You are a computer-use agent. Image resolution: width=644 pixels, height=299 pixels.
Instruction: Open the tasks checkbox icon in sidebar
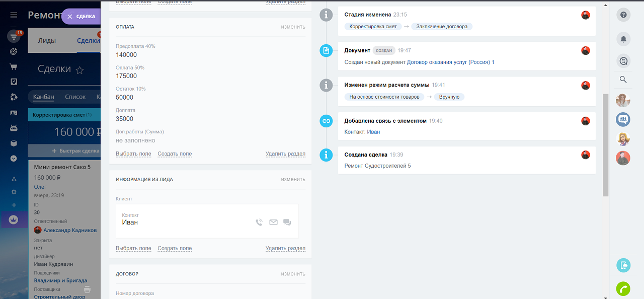click(x=14, y=82)
